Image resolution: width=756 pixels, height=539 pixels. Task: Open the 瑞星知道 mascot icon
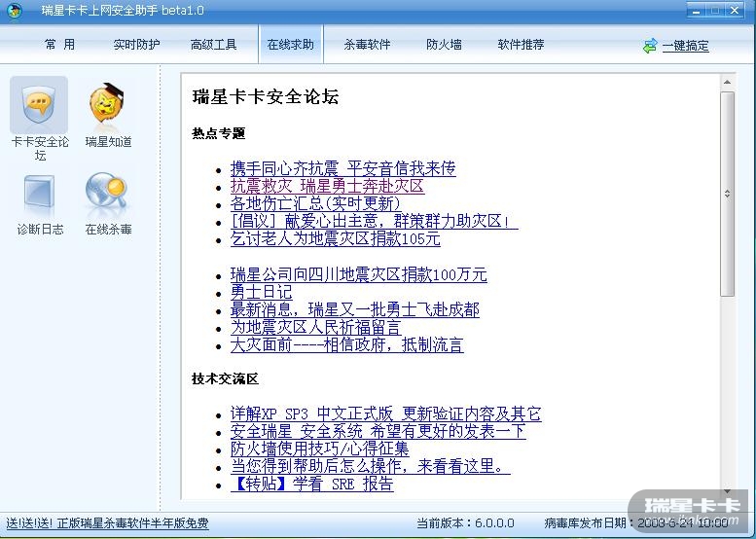click(107, 105)
